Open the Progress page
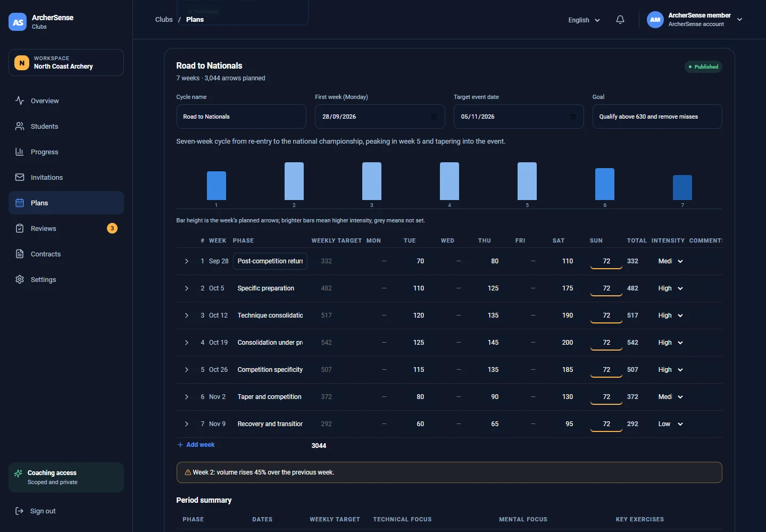Image resolution: width=766 pixels, height=532 pixels. (66, 152)
